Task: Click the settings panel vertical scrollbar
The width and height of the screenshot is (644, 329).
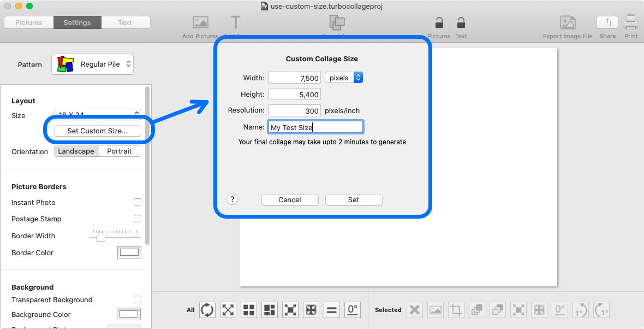Action: pyautogui.click(x=148, y=165)
